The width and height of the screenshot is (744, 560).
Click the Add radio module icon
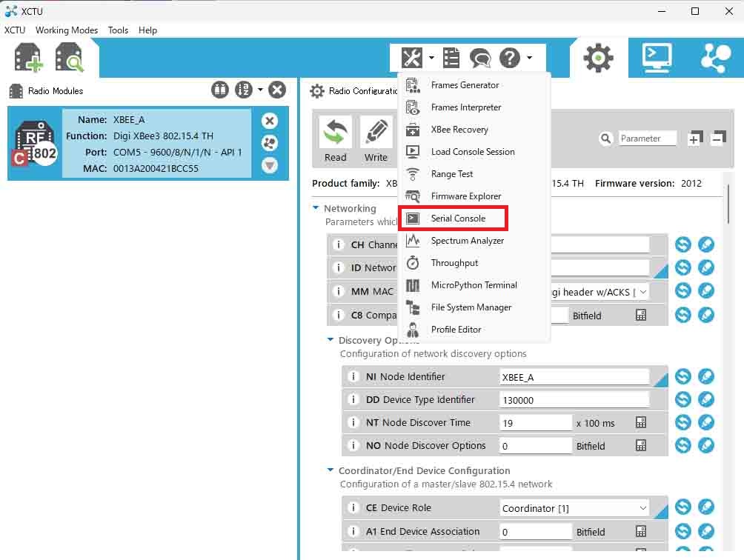tap(28, 57)
